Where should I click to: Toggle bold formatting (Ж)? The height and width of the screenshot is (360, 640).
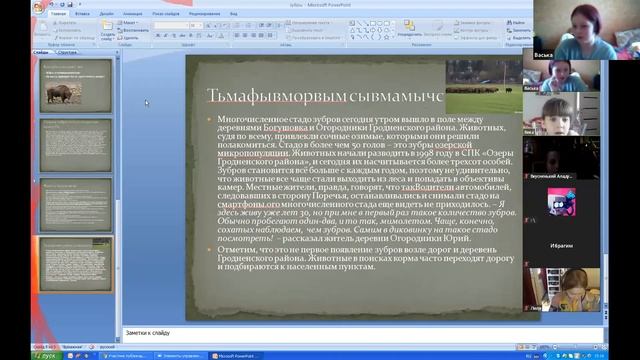(158, 36)
